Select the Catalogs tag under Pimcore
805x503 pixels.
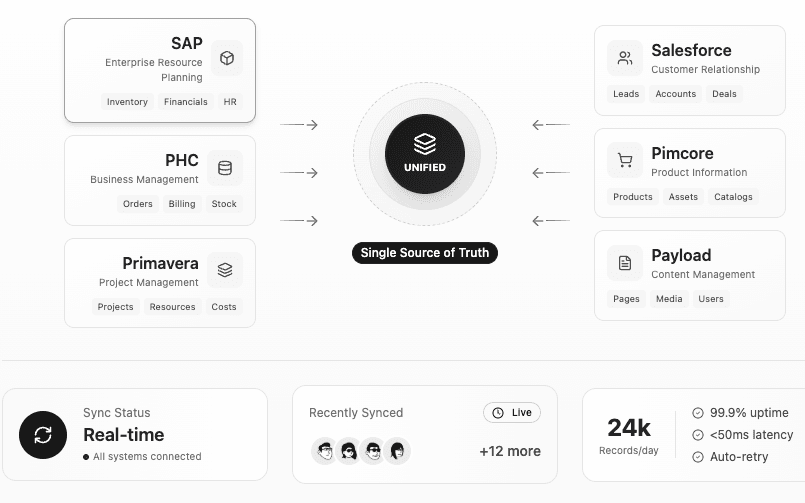733,197
